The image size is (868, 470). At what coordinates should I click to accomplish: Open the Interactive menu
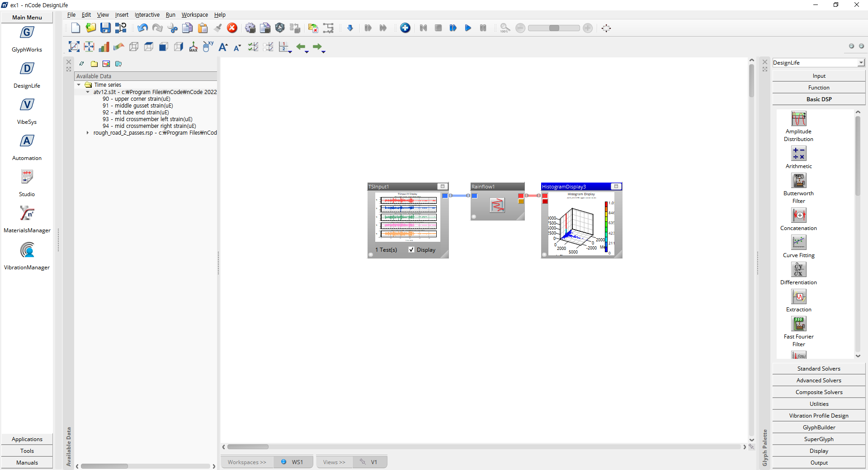coord(147,14)
